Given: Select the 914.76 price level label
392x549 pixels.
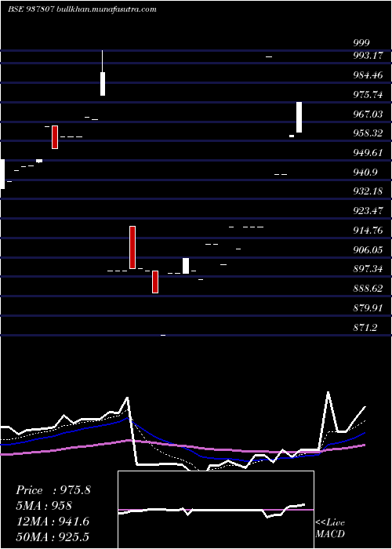Looking at the screenshot, I should [368, 231].
